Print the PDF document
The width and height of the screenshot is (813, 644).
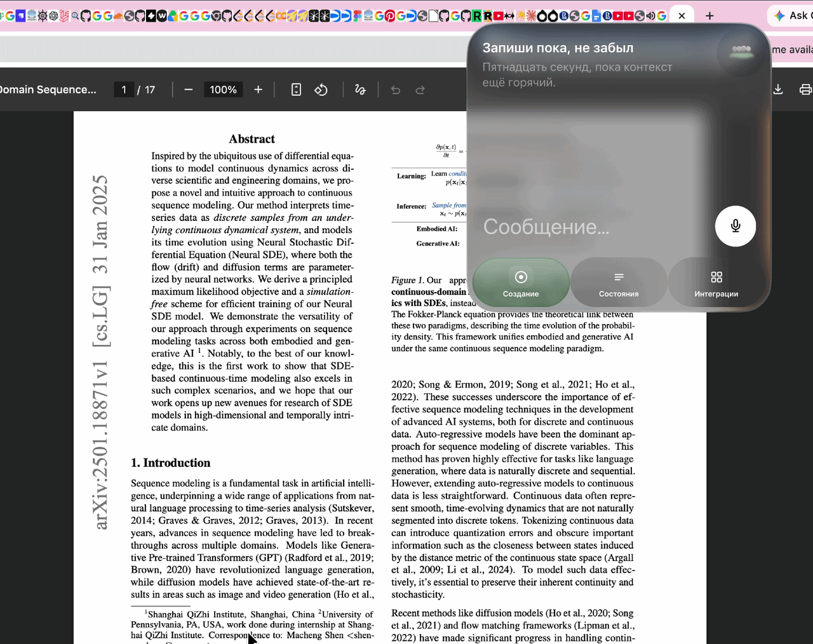pos(805,90)
